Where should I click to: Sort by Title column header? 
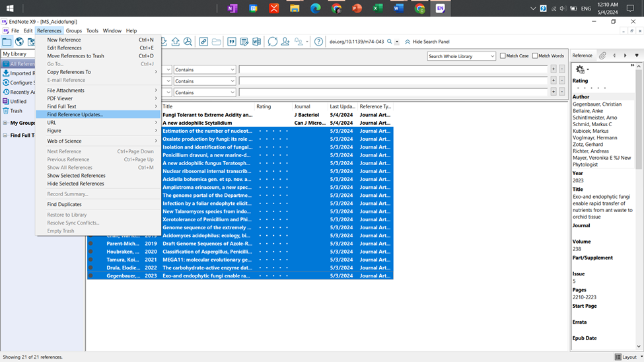pos(207,106)
